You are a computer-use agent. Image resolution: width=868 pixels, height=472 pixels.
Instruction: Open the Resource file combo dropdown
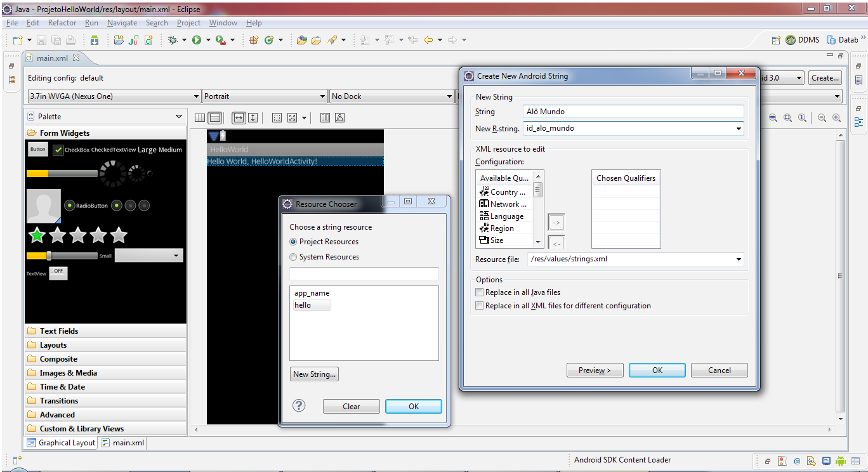pos(738,259)
